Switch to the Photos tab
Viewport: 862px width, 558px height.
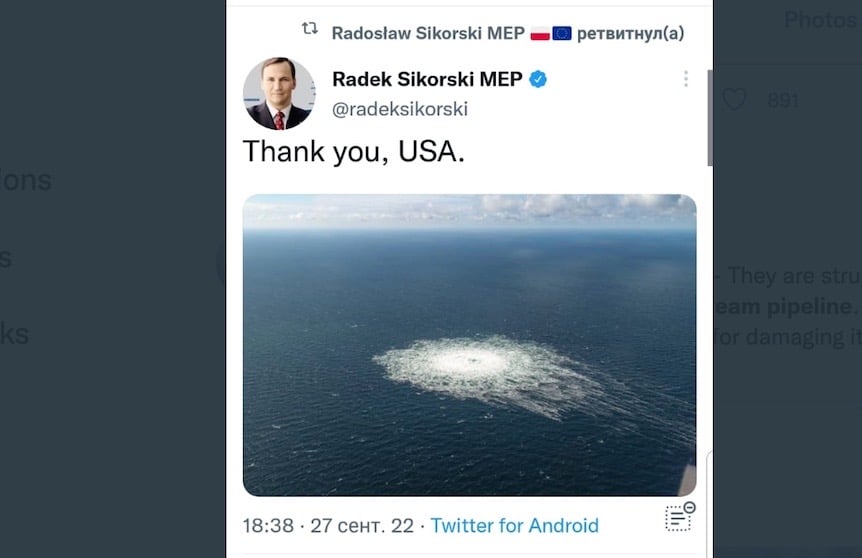(820, 19)
